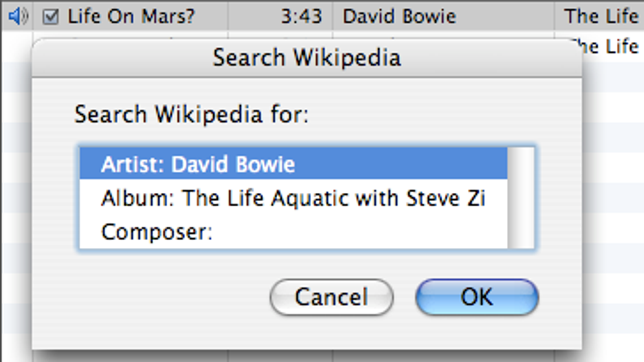Confirm the search with OK
Image resolution: width=644 pixels, height=362 pixels.
pyautogui.click(x=477, y=297)
